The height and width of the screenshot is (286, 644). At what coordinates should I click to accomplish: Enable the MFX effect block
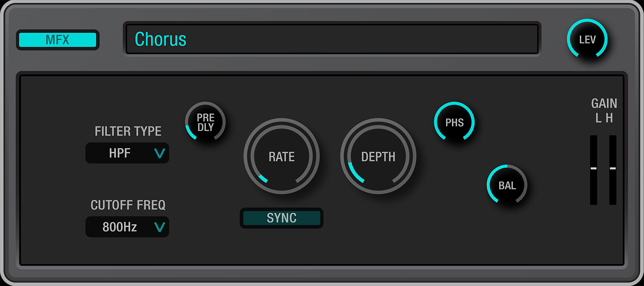click(x=57, y=39)
